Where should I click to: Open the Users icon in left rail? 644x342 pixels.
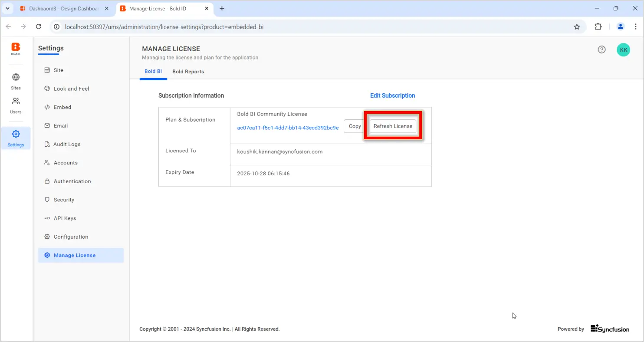16,102
